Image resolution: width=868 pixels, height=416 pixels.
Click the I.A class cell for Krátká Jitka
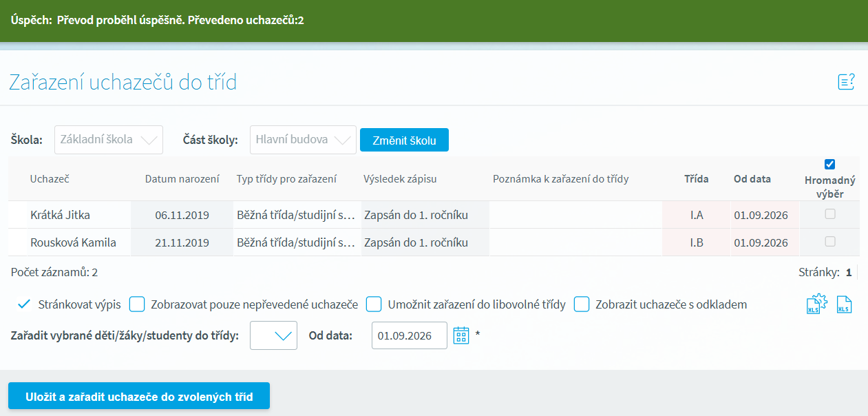tap(697, 215)
